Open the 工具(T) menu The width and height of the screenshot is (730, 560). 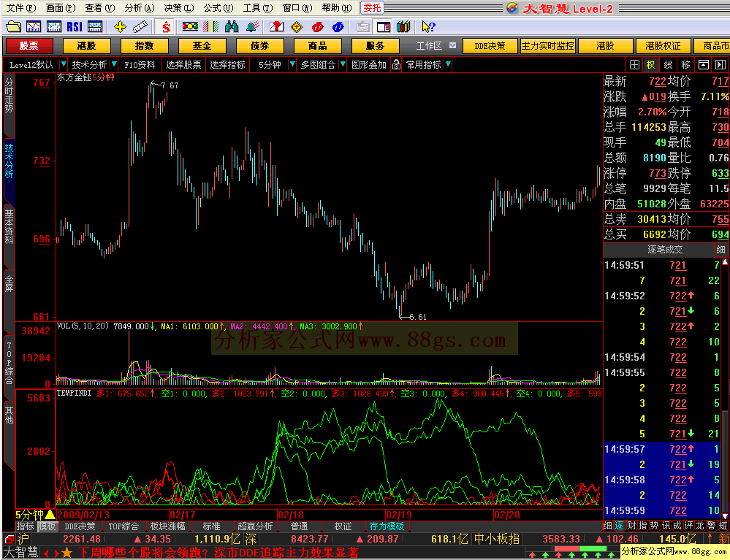pyautogui.click(x=258, y=8)
